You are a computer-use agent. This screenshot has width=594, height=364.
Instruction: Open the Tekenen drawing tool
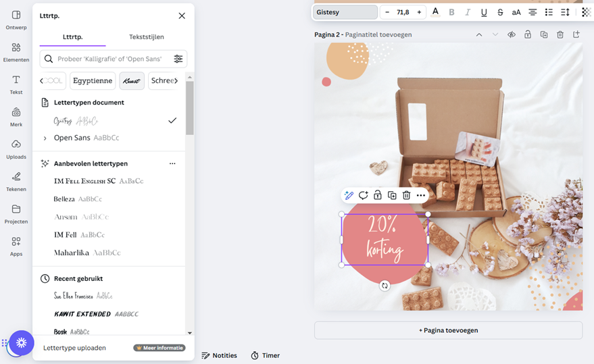coord(16,181)
